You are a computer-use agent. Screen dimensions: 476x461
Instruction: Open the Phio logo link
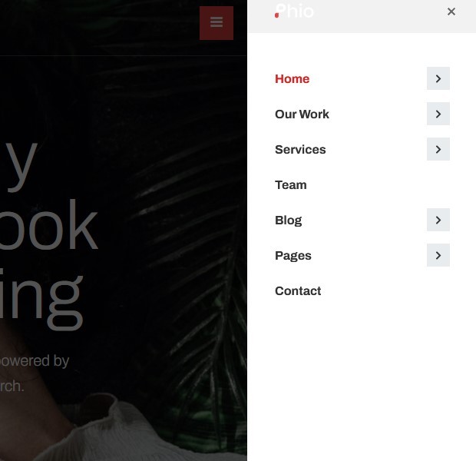point(294,11)
